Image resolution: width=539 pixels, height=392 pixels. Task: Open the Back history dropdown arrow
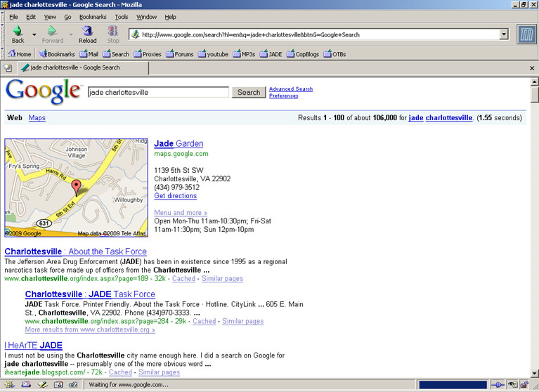coord(34,34)
